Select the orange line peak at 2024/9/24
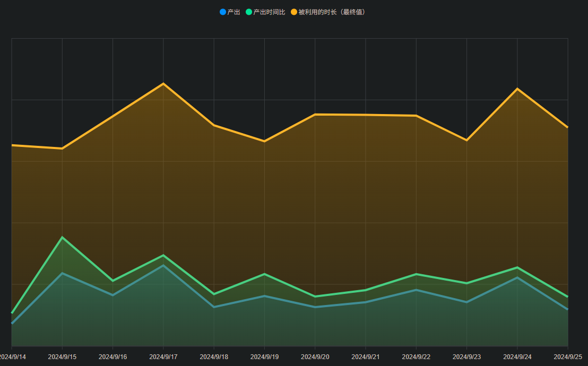Viewport: 588px width, 366px height. [517, 89]
